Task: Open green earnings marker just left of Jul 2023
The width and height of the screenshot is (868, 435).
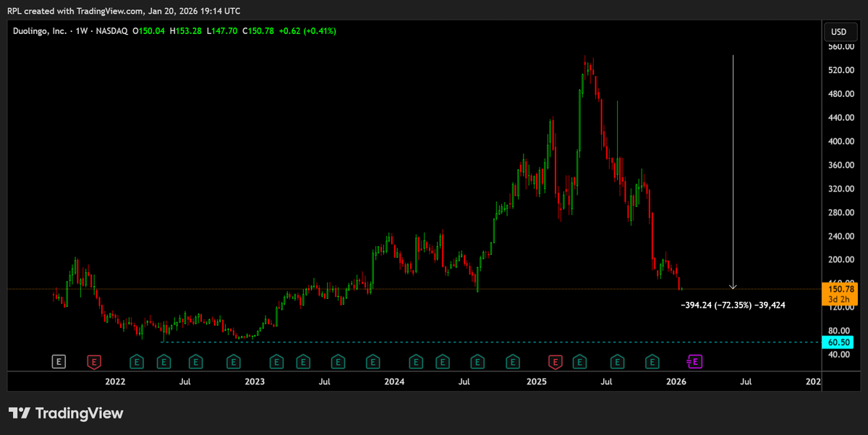Action: [303, 360]
